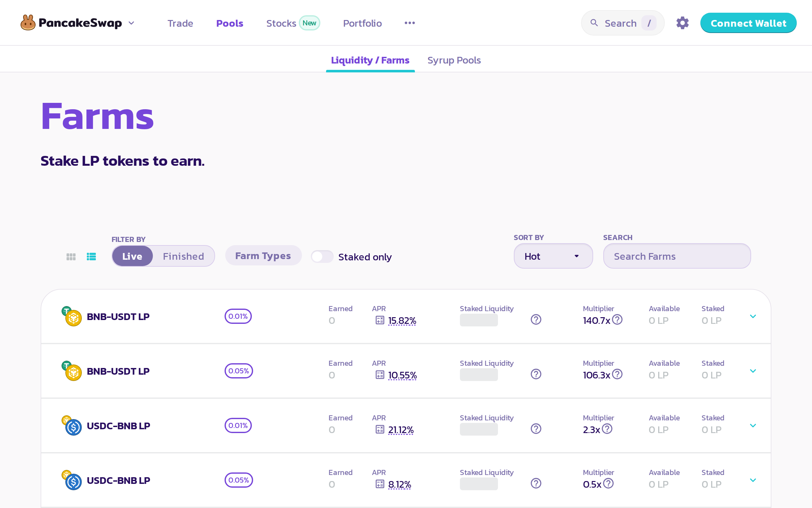Expand the PancakeSwap logo chevron menu

[x=131, y=23]
